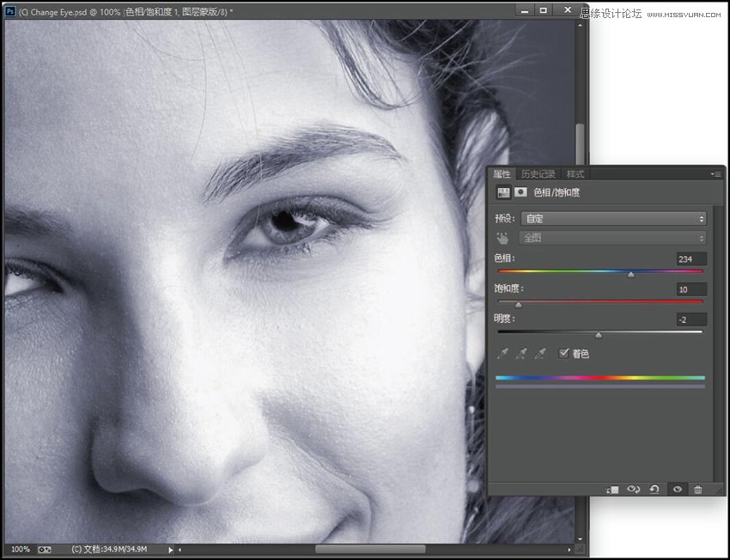The image size is (730, 560).
Task: Reset adjustment to defaults icon
Action: click(x=654, y=489)
